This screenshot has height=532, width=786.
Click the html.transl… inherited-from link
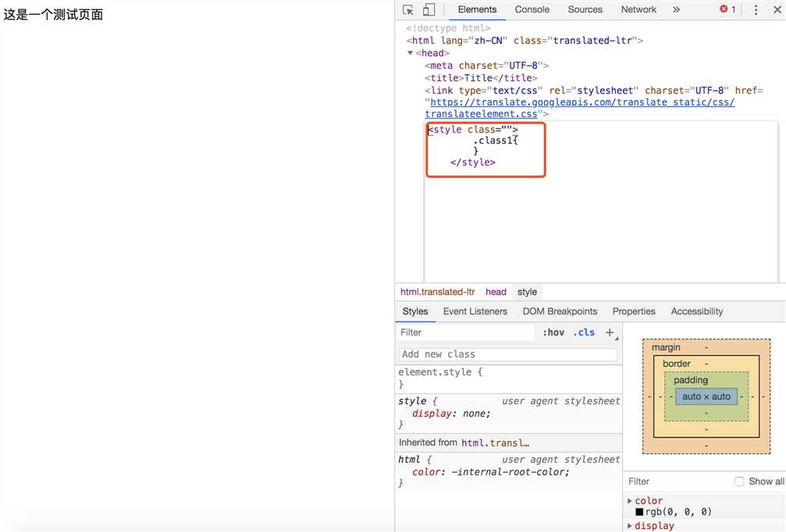point(496,443)
